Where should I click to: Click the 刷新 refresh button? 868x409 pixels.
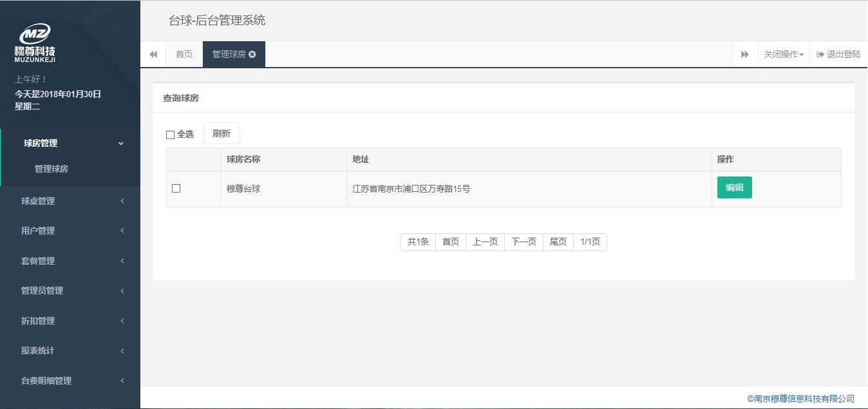(221, 133)
